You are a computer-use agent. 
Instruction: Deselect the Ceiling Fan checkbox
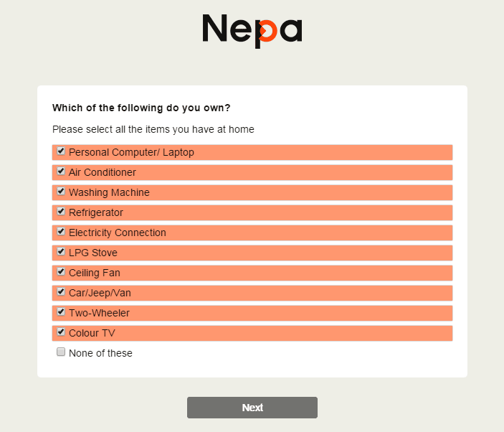point(61,272)
